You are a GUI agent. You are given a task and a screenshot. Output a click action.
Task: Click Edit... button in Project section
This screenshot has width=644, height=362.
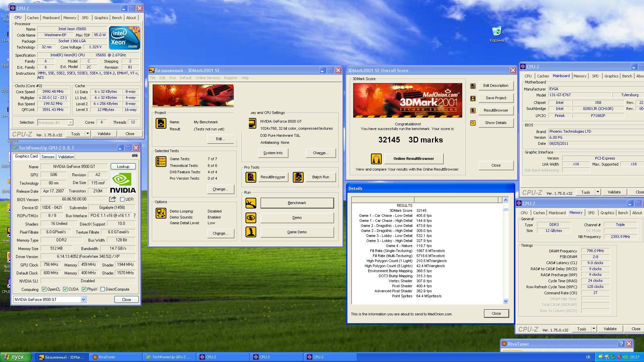coord(220,139)
